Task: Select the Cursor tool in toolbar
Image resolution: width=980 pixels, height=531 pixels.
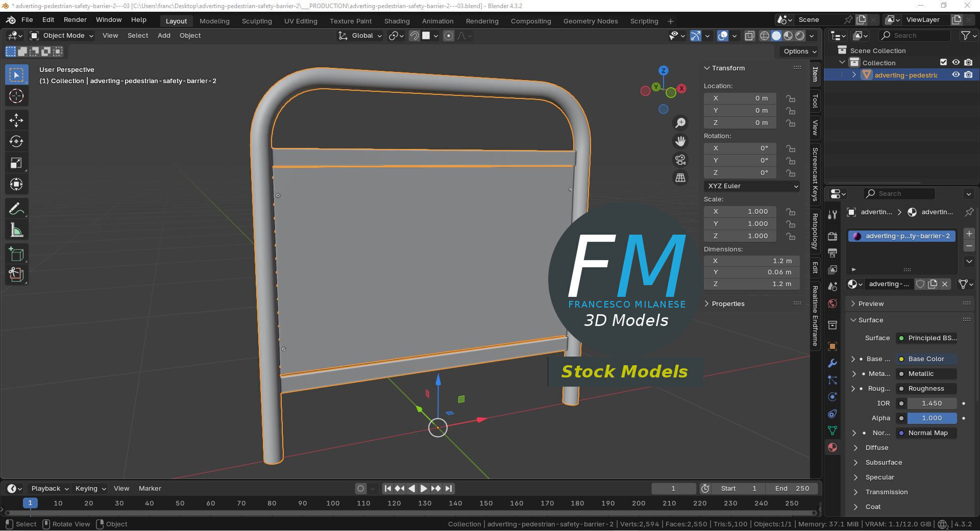Action: pos(16,96)
